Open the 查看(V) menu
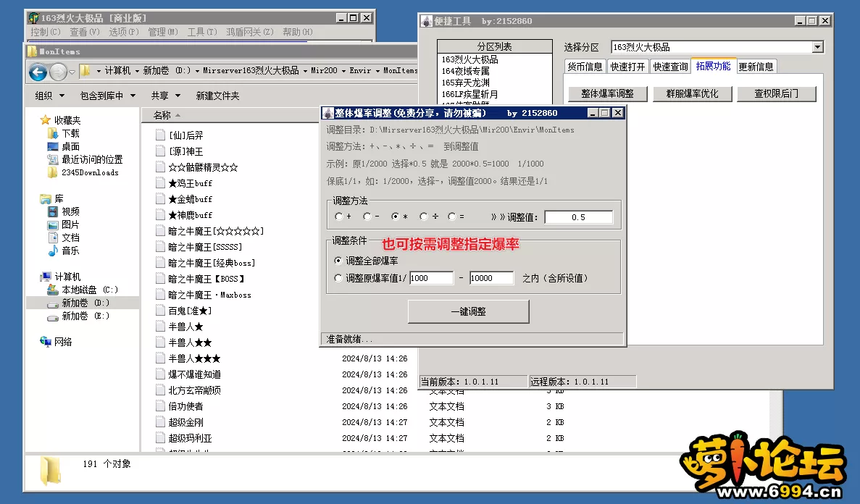This screenshot has height=504, width=860. [x=85, y=32]
